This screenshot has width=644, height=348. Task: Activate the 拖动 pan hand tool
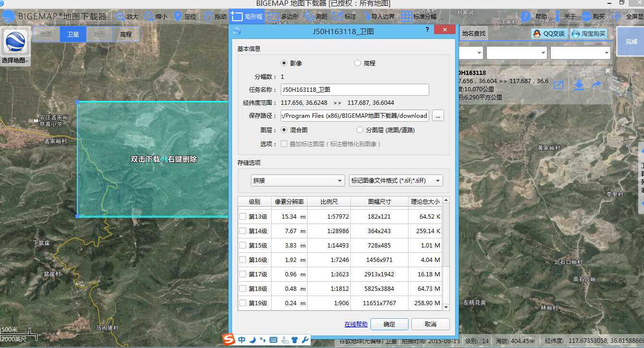(x=214, y=17)
